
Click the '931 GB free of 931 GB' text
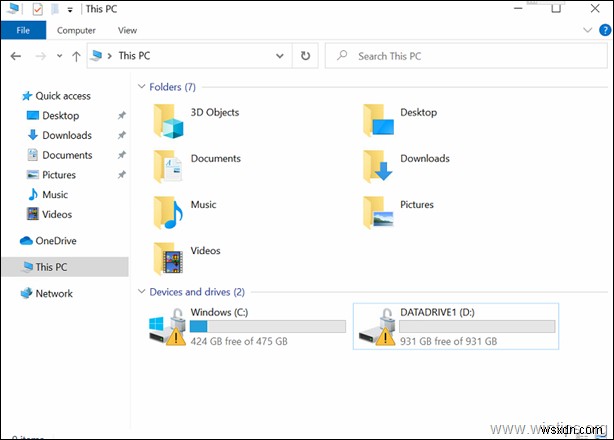coord(448,341)
